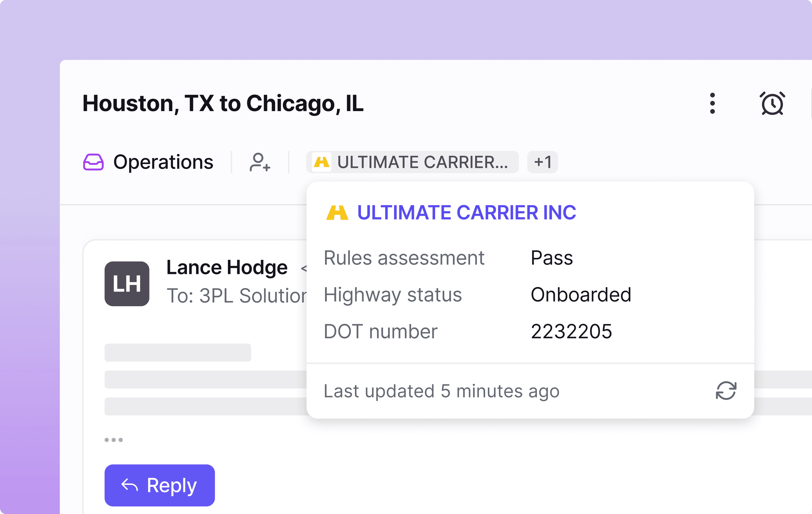Click the snooze alarm clock icon
Viewport: 812px width, 514px height.
point(772,103)
